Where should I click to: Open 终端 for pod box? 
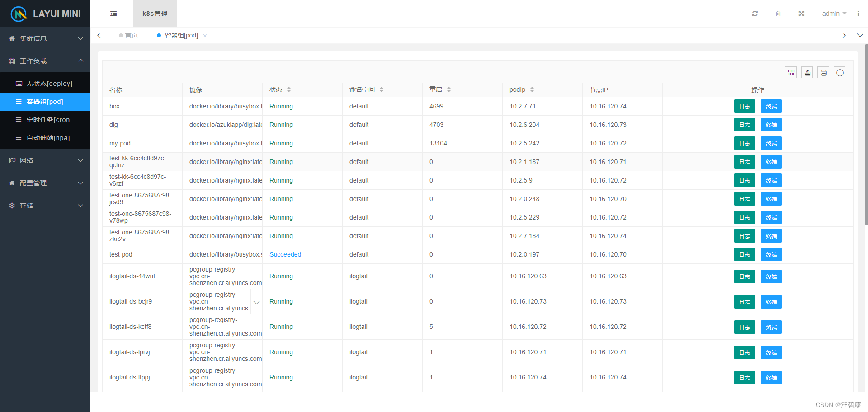[771, 107]
